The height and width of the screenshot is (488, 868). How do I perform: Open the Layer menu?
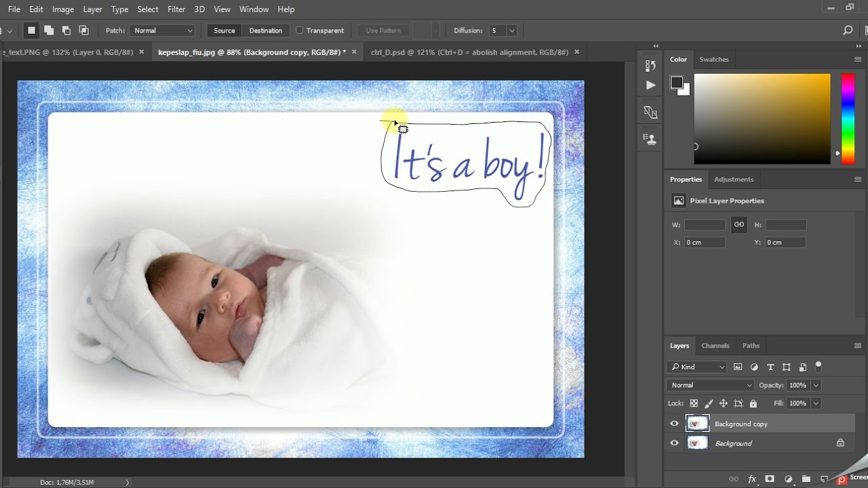(92, 9)
